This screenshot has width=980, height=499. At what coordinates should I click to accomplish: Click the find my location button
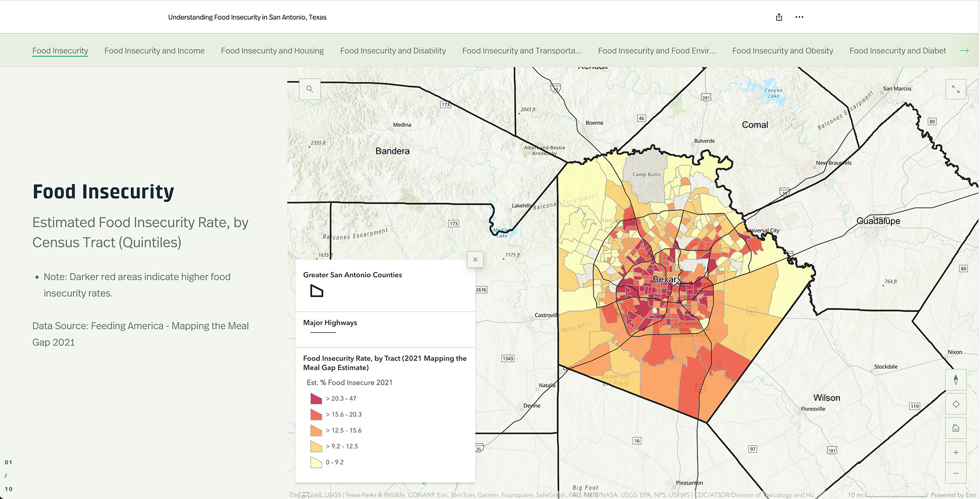[x=955, y=404]
